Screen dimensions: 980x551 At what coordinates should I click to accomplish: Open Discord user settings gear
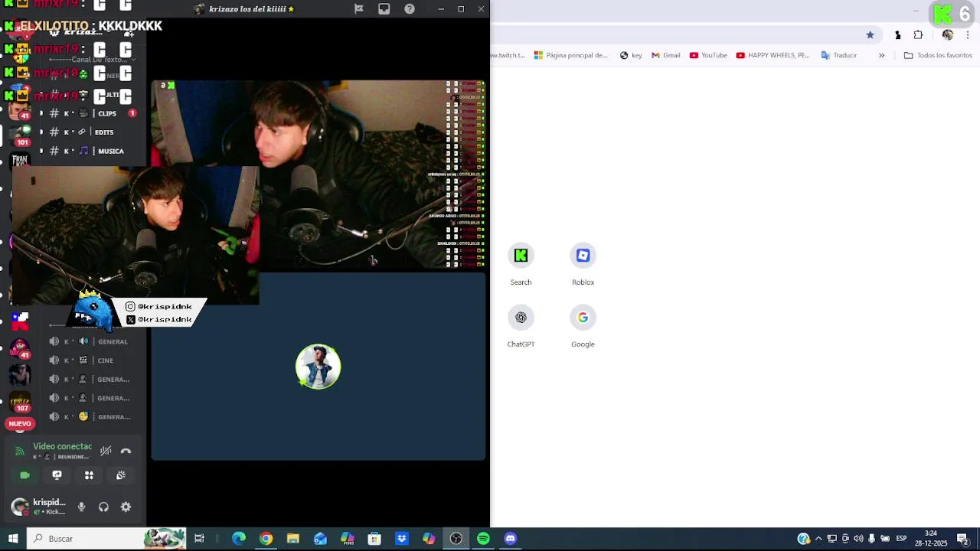pos(126,507)
